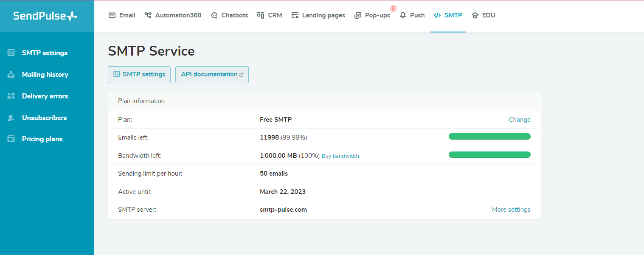The width and height of the screenshot is (644, 255).
Task: Click the Plan label
Action: coord(125,120)
